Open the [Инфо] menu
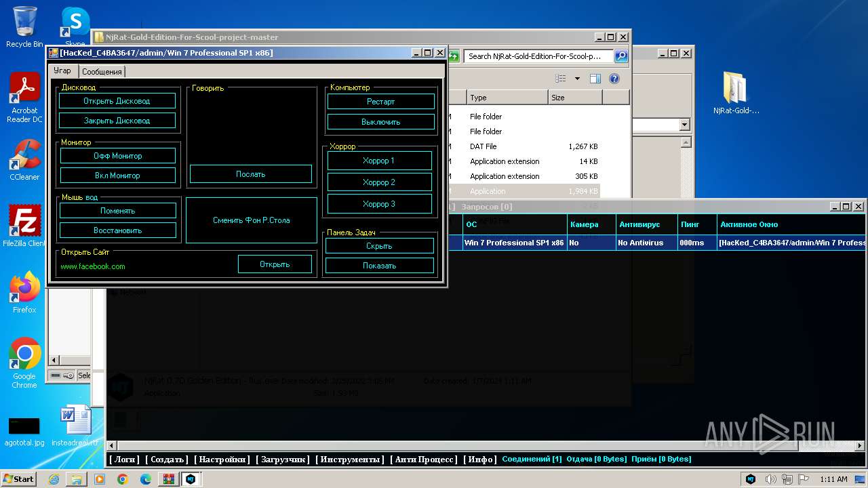868x488 pixels. coord(480,460)
